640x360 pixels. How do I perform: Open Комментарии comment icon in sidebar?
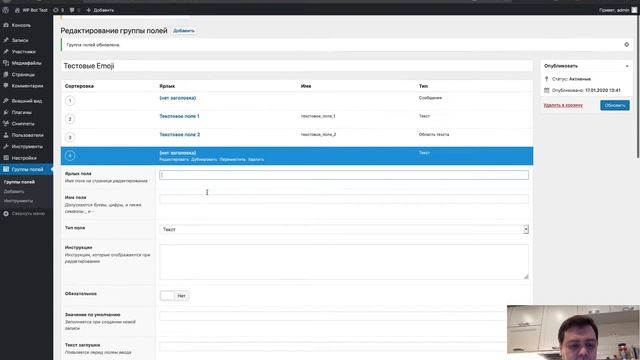6,86
